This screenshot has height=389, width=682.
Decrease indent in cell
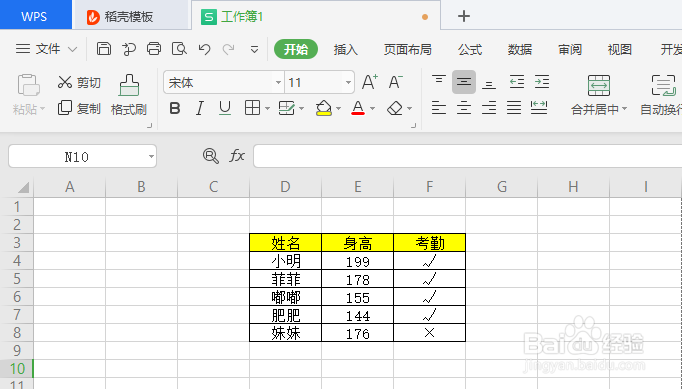[x=517, y=82]
